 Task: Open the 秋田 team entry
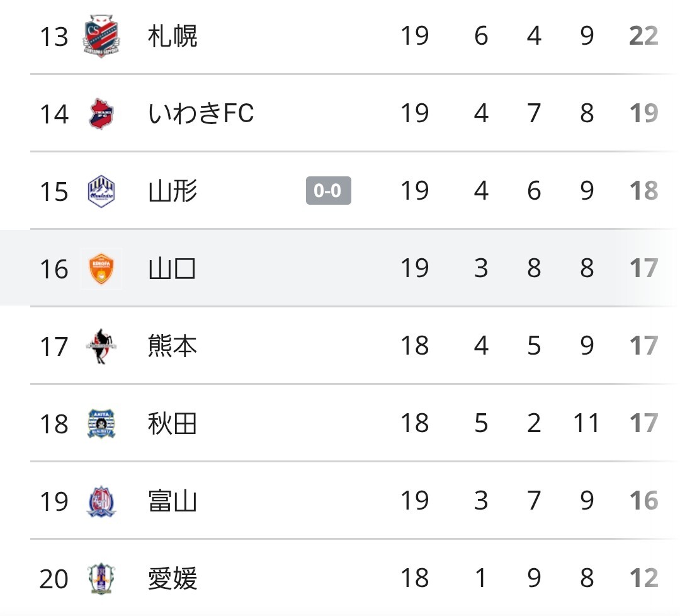[x=173, y=423]
